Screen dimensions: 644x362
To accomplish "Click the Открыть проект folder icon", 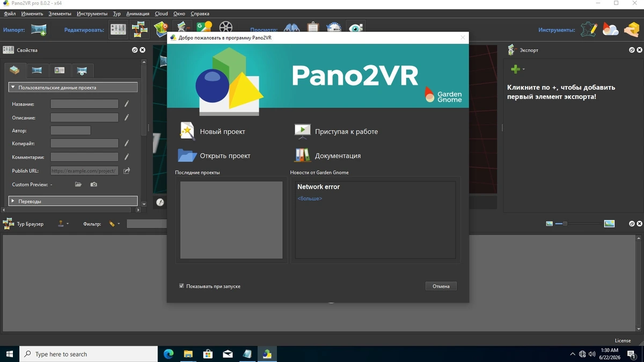I will [x=187, y=156].
